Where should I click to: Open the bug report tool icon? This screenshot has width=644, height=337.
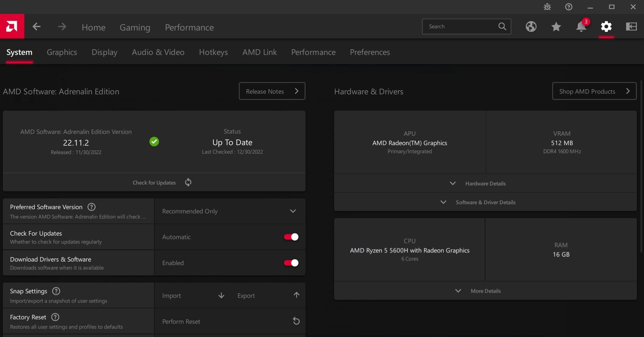(x=547, y=7)
